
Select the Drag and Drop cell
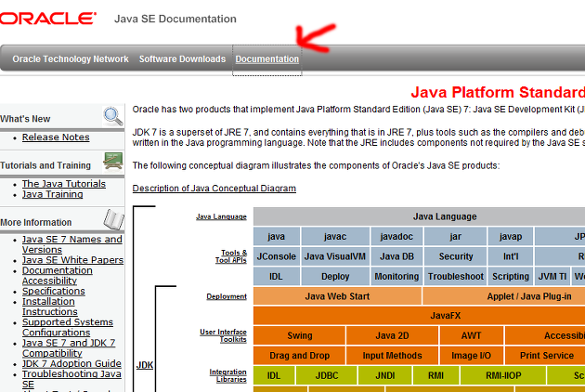(x=300, y=356)
